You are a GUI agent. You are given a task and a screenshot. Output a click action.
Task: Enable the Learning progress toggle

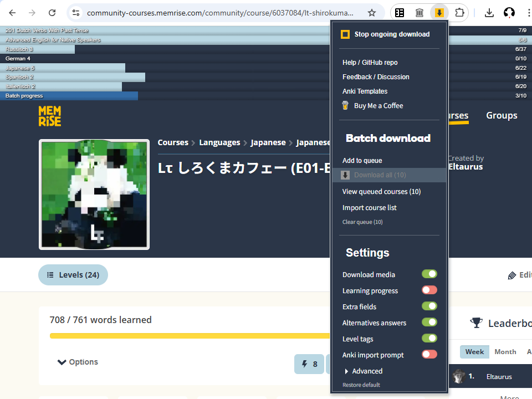429,290
